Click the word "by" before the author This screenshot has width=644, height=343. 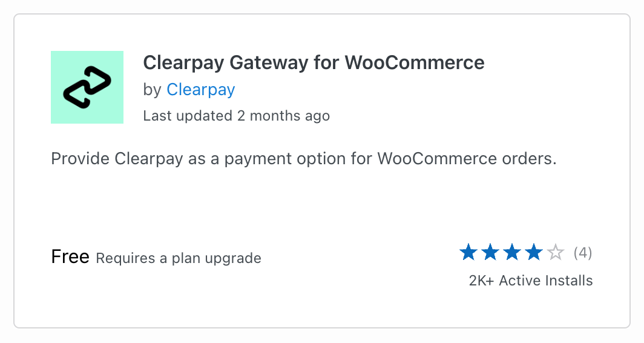[152, 90]
